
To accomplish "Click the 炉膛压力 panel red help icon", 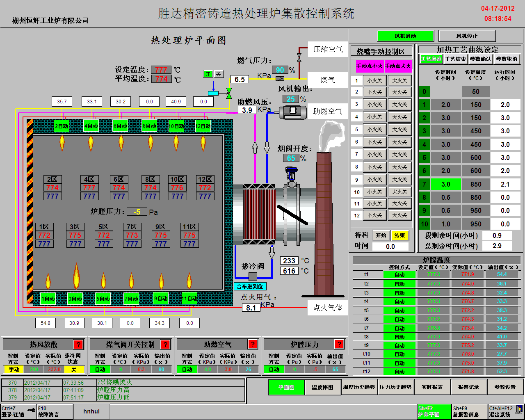I will click(339, 345).
